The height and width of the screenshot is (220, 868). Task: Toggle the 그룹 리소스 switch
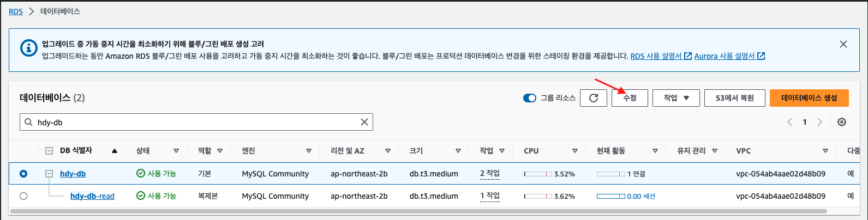(529, 98)
